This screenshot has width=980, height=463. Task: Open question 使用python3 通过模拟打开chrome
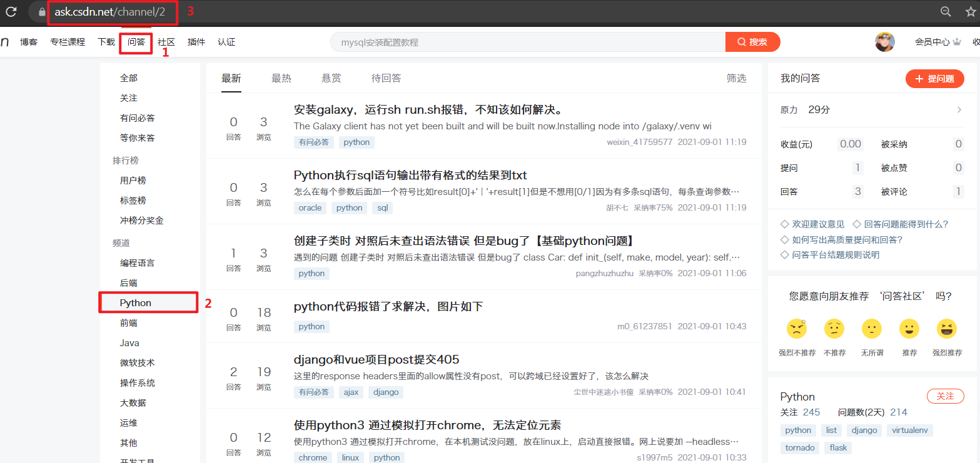(x=427, y=426)
